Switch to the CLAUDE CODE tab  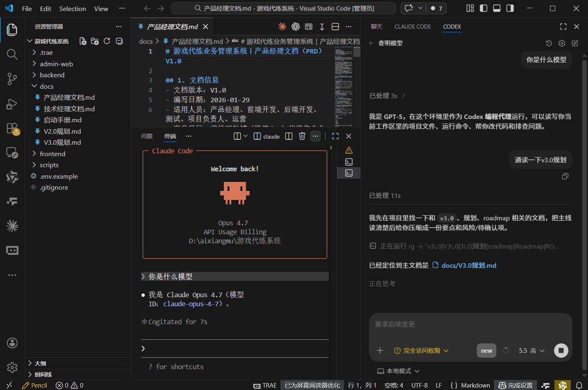(x=413, y=27)
